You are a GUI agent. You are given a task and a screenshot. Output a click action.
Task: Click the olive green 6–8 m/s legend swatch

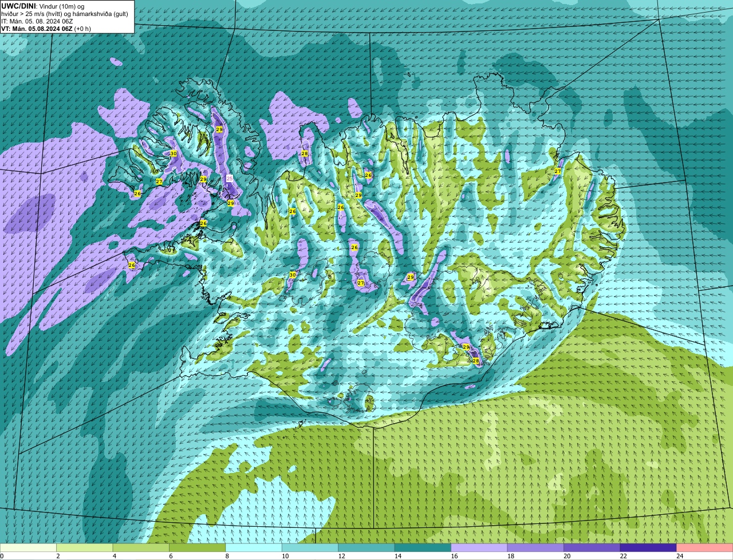[198, 548]
